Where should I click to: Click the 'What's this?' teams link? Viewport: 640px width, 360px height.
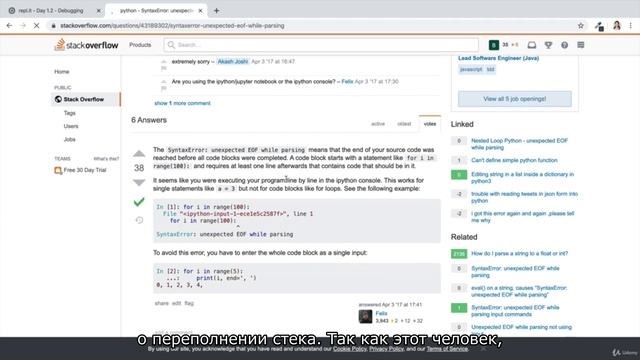pyautogui.click(x=106, y=159)
